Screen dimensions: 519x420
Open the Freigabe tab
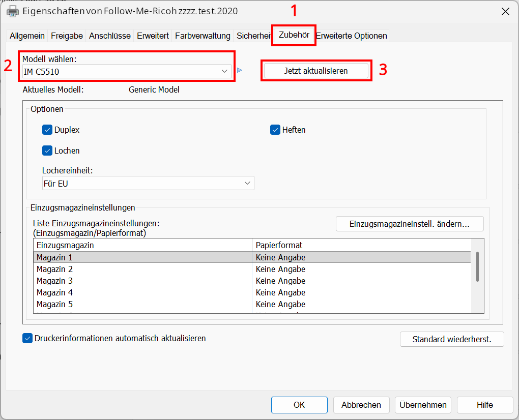[67, 36]
